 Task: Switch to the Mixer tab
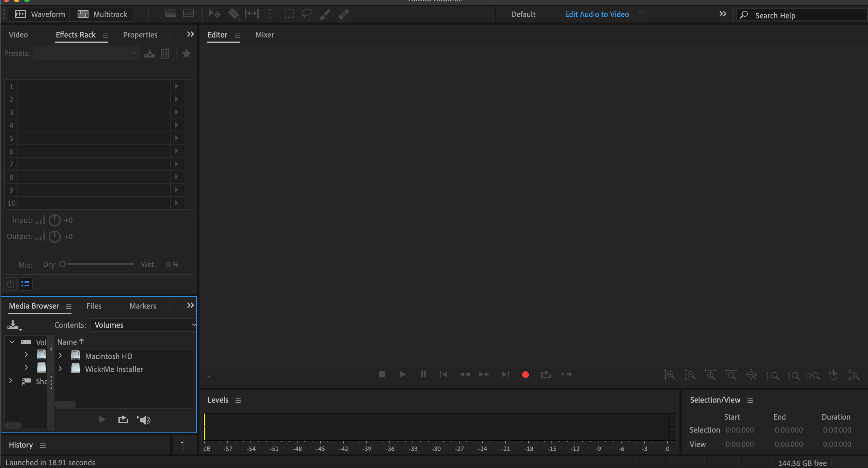click(264, 35)
